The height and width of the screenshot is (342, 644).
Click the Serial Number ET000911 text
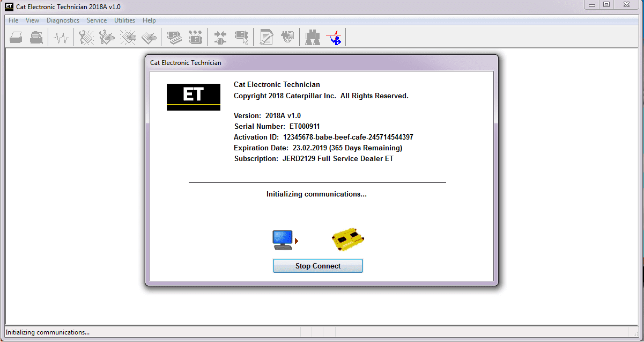[x=277, y=126]
